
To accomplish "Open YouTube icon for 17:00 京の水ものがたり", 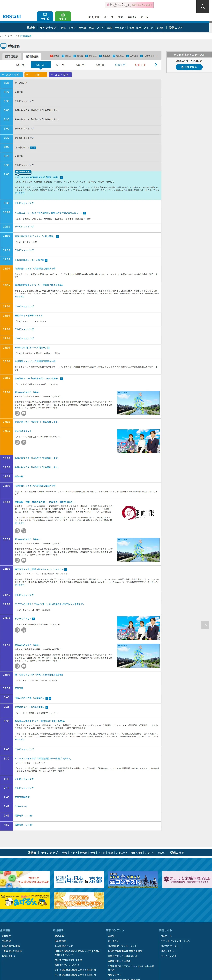I will (23, 413).
